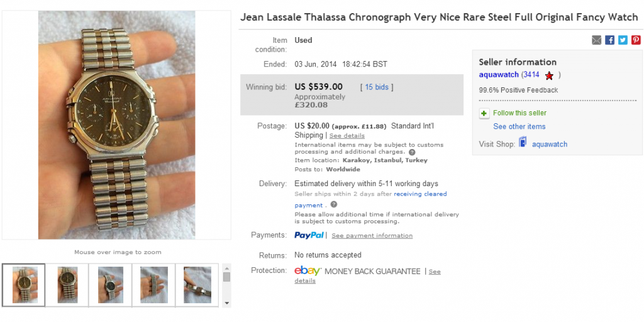Open the 15 bids history link
644x322 pixels.
pos(377,87)
